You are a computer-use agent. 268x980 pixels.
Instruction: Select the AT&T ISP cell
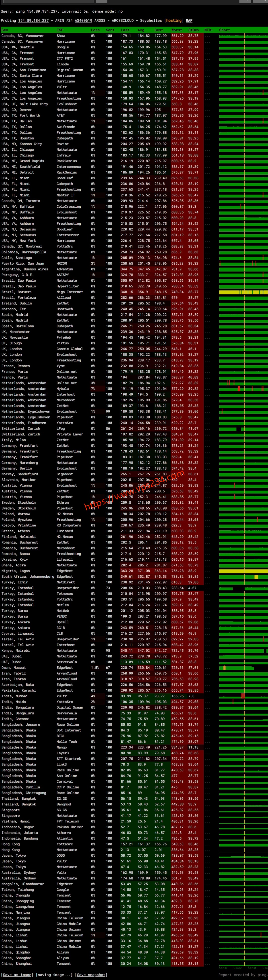[x=61, y=115]
